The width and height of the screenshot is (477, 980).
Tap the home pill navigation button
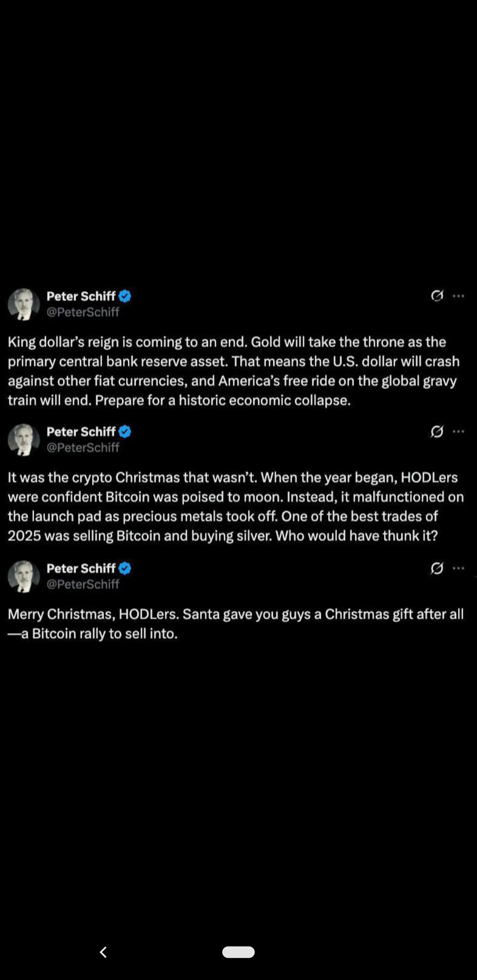point(238,952)
